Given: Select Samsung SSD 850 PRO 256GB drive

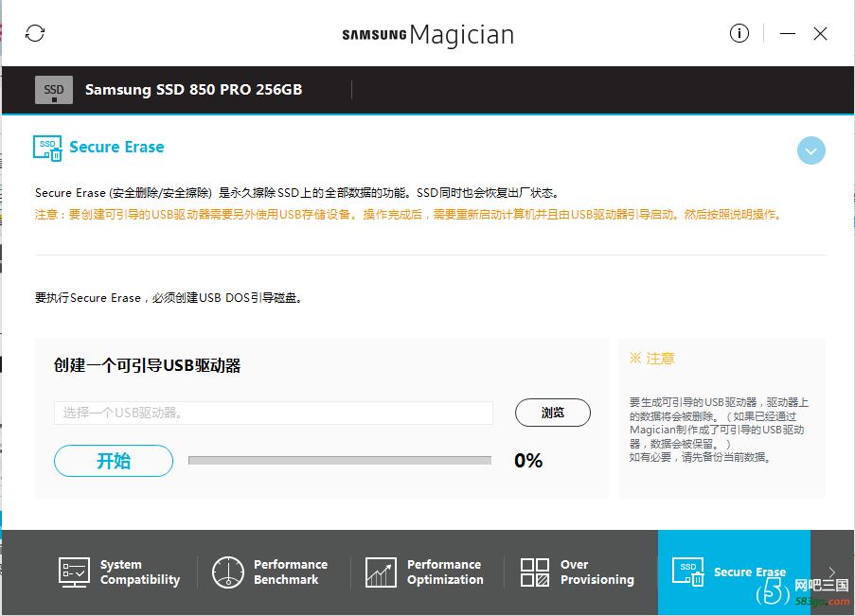Looking at the screenshot, I should point(193,90).
